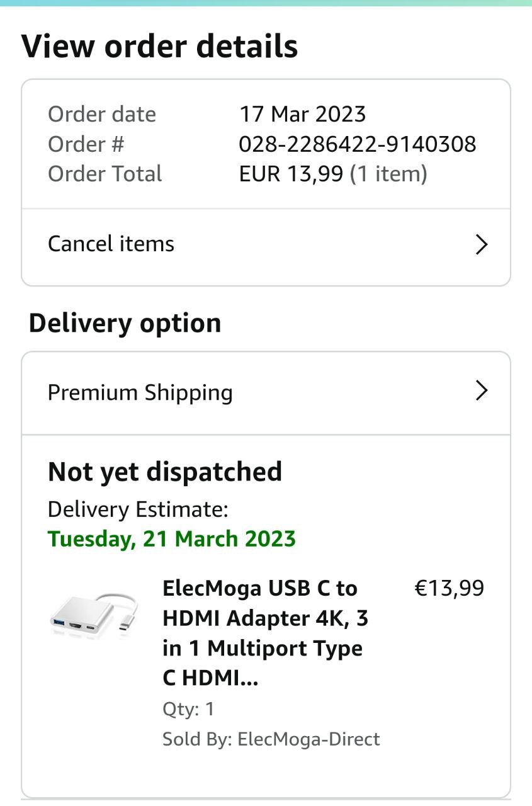The image size is (532, 806).
Task: Click the Qty: 1 quantity text
Action: (x=188, y=709)
